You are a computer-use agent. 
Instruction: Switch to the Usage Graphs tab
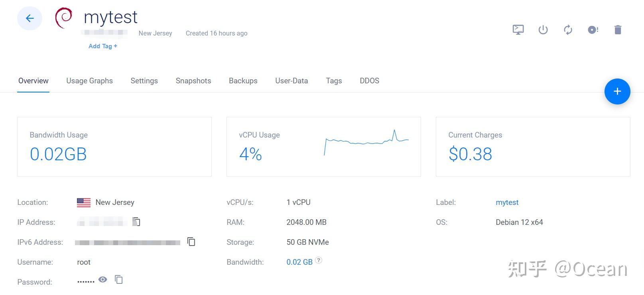coord(89,81)
